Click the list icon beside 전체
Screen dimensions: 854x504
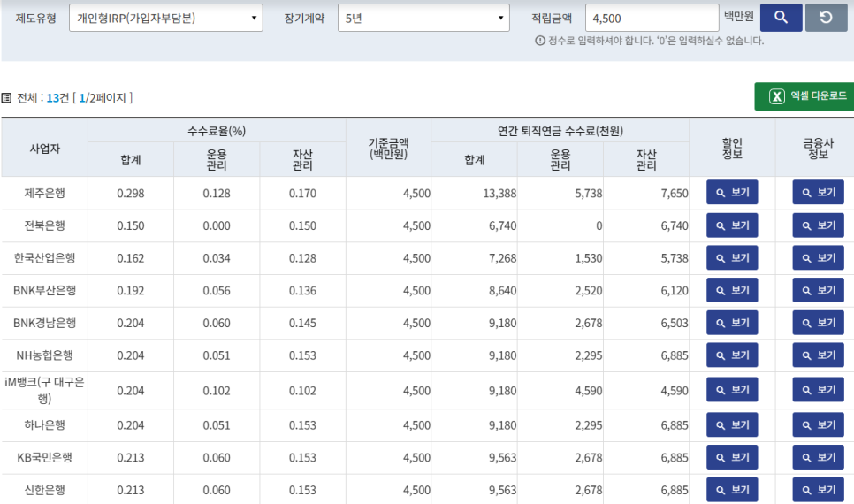[6, 98]
